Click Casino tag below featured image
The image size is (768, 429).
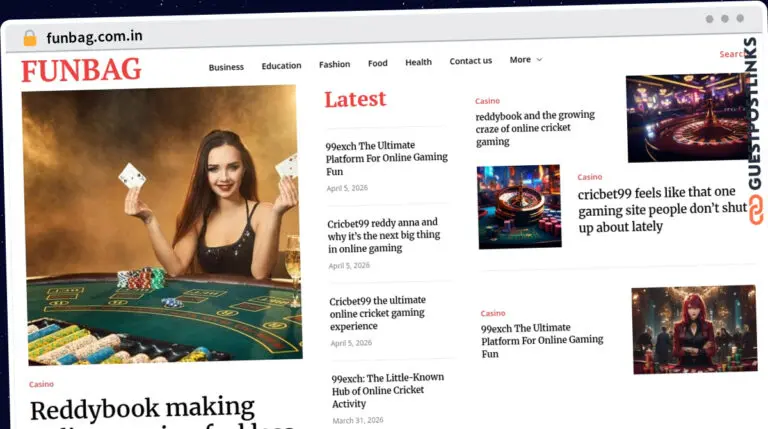pyautogui.click(x=41, y=384)
